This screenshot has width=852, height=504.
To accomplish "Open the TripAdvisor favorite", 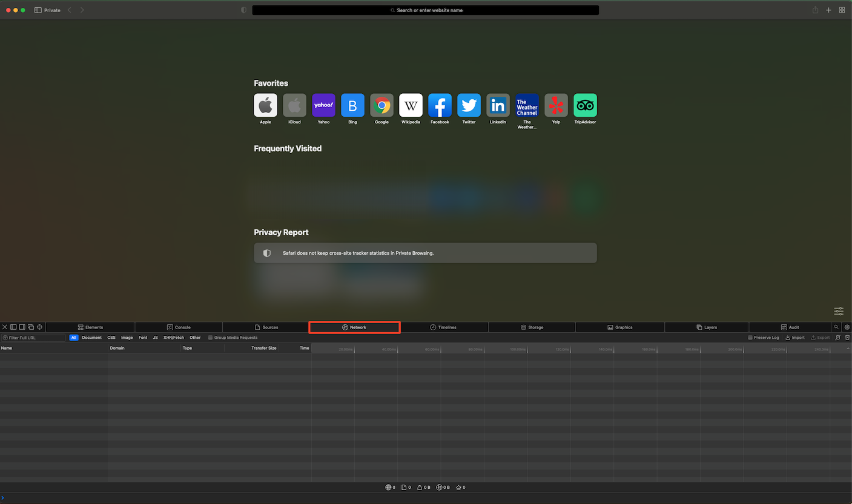I will [585, 105].
